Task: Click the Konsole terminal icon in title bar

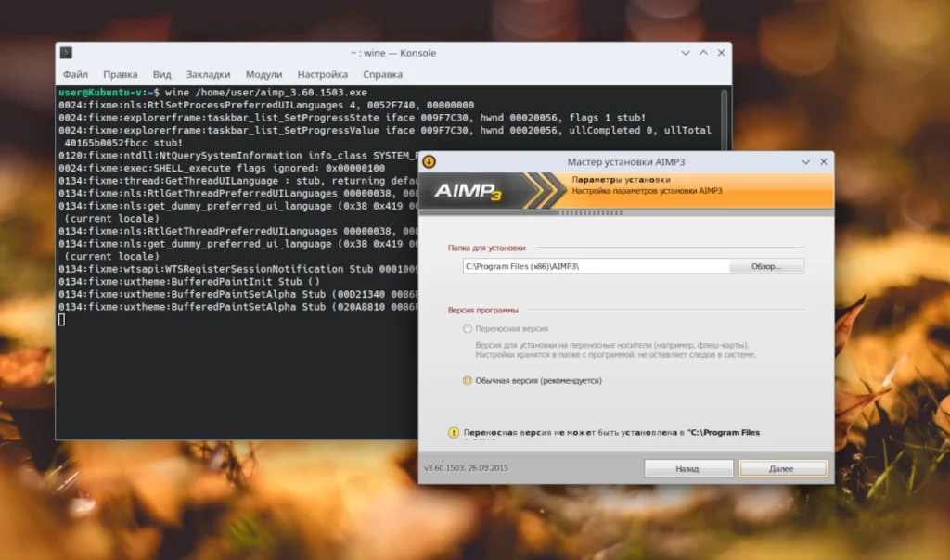Action: click(66, 53)
